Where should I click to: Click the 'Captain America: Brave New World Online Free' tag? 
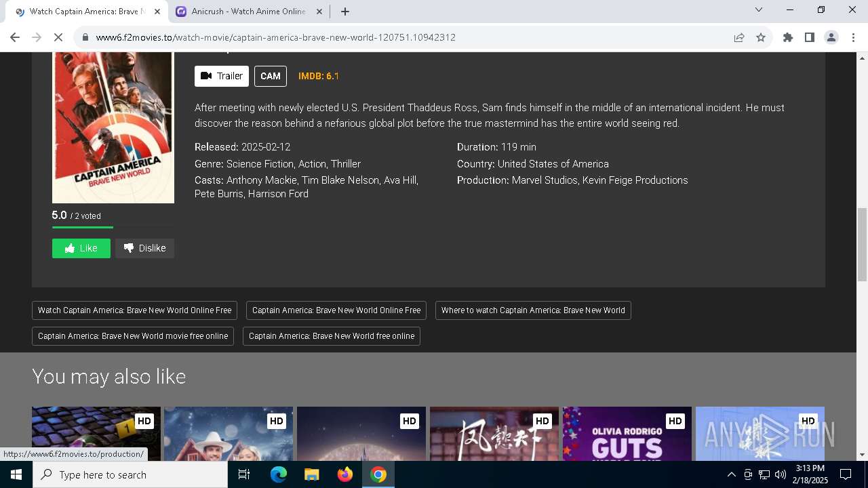(336, 310)
